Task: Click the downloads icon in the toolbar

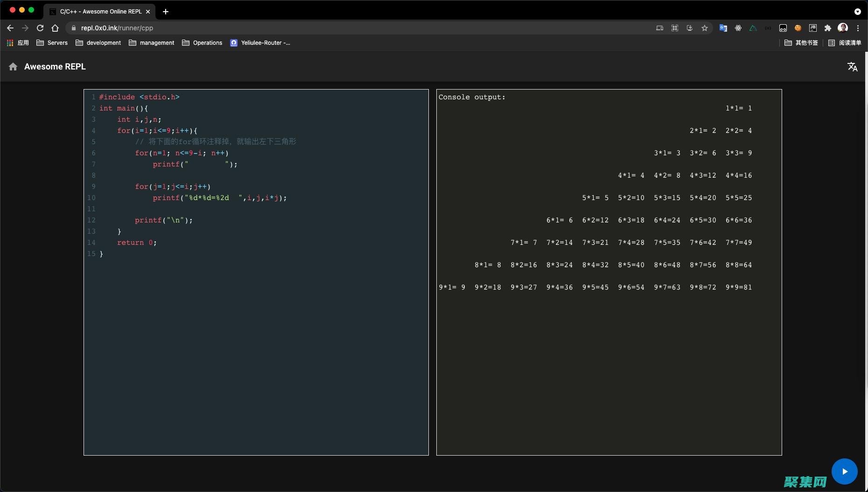Action: point(689,28)
